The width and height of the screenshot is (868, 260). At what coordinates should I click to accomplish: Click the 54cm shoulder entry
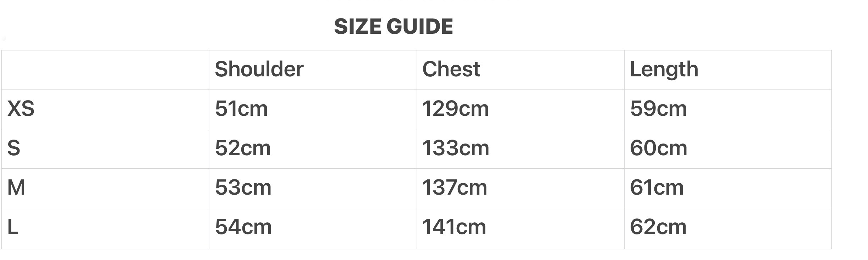pyautogui.click(x=243, y=227)
